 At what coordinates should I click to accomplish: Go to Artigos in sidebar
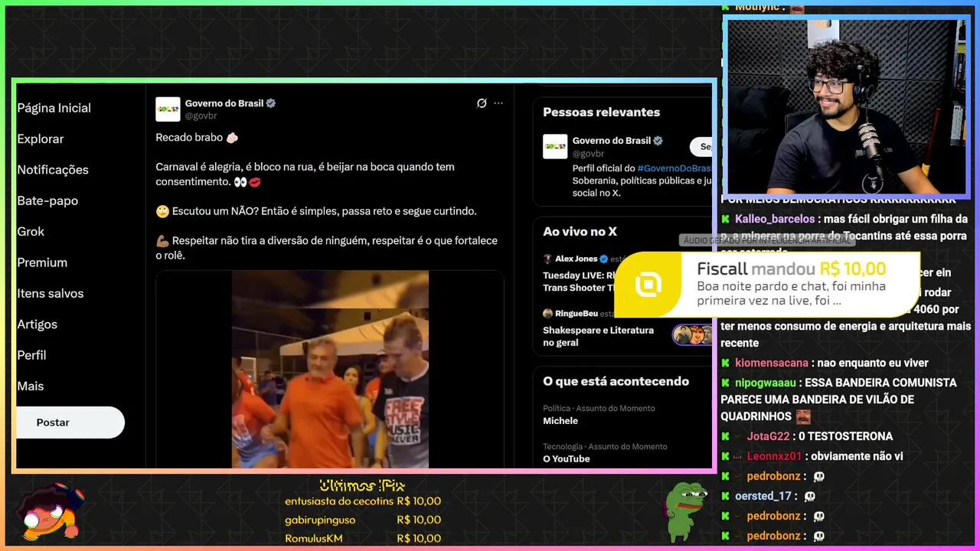38,324
